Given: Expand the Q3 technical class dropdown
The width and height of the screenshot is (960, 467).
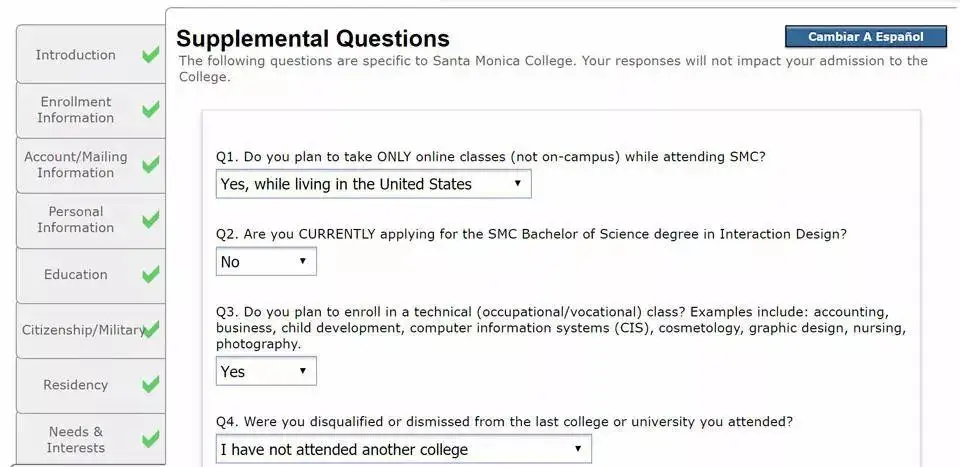Looking at the screenshot, I should [x=266, y=371].
